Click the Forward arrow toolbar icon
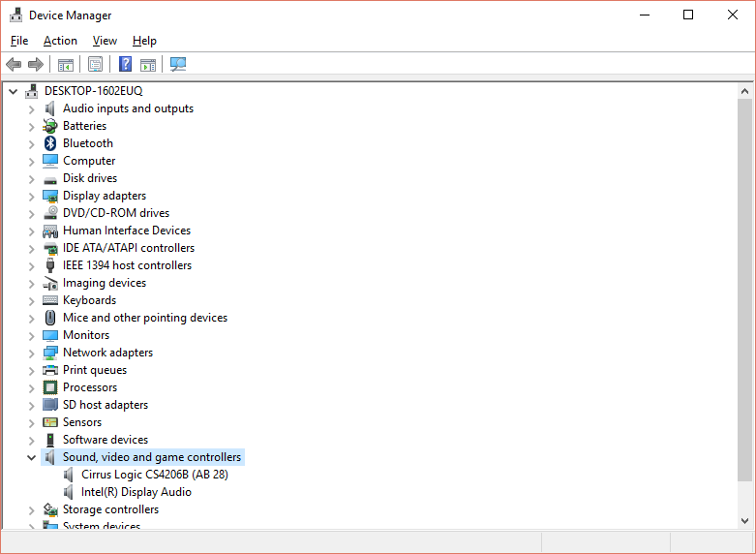 point(36,64)
